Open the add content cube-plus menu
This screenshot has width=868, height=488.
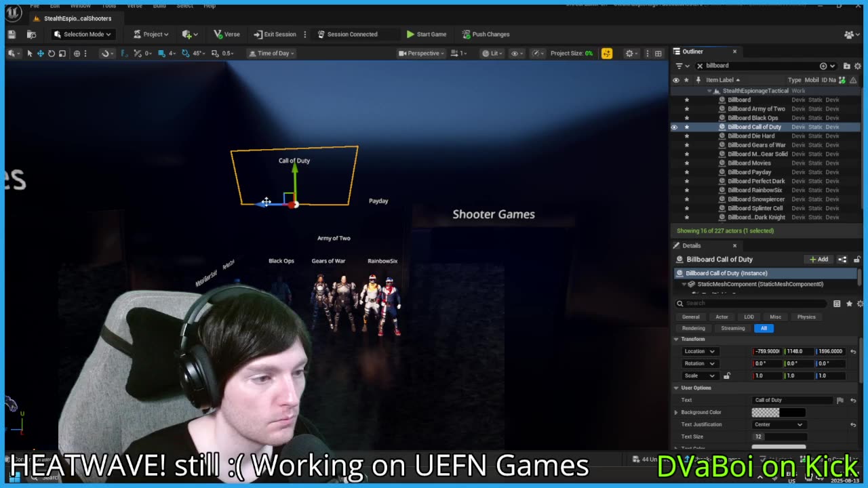[189, 34]
